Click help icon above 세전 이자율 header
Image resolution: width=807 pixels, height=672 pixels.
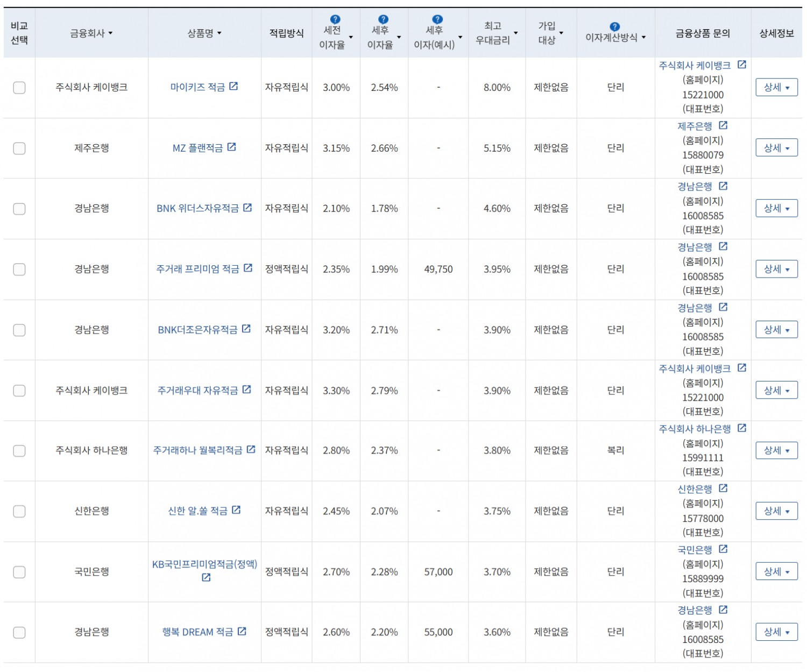pos(335,19)
